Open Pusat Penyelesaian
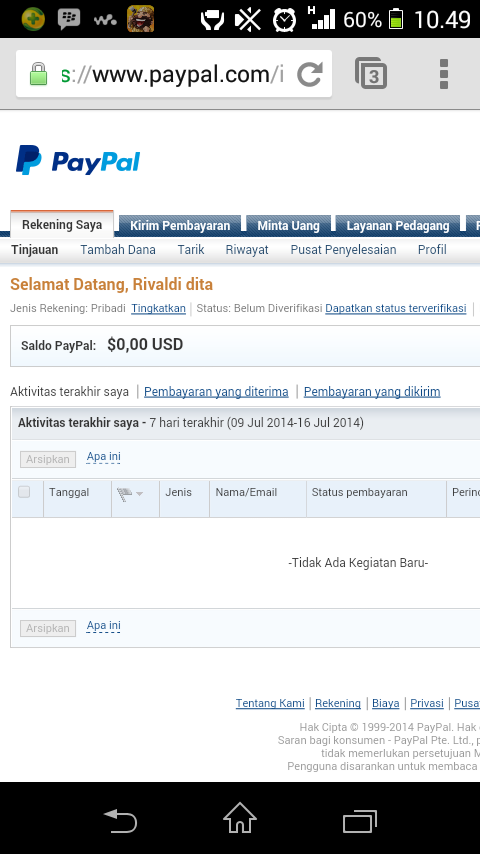Image resolution: width=480 pixels, height=854 pixels. [x=343, y=249]
